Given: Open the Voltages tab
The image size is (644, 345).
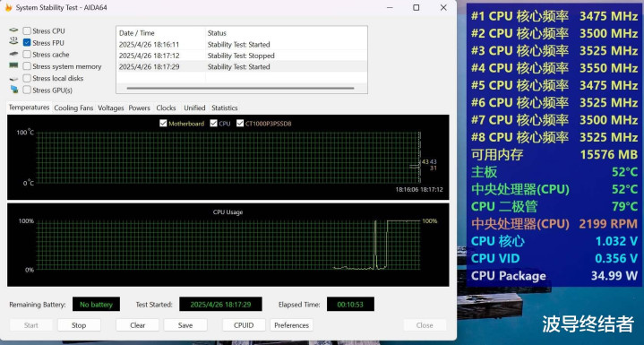Looking at the screenshot, I should pyautogui.click(x=111, y=108).
